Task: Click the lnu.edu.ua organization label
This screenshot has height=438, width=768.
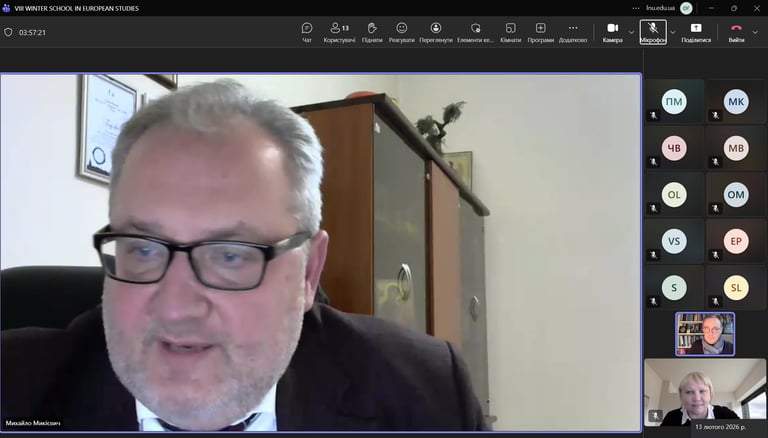Action: click(x=660, y=8)
